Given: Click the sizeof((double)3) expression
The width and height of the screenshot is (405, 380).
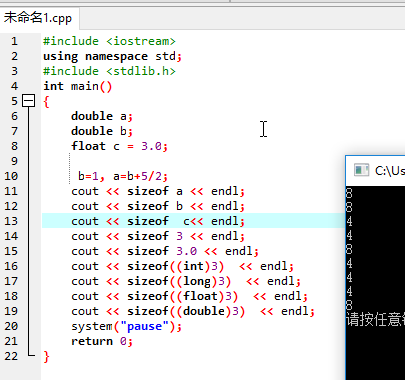Looking at the screenshot, I should point(186,311).
